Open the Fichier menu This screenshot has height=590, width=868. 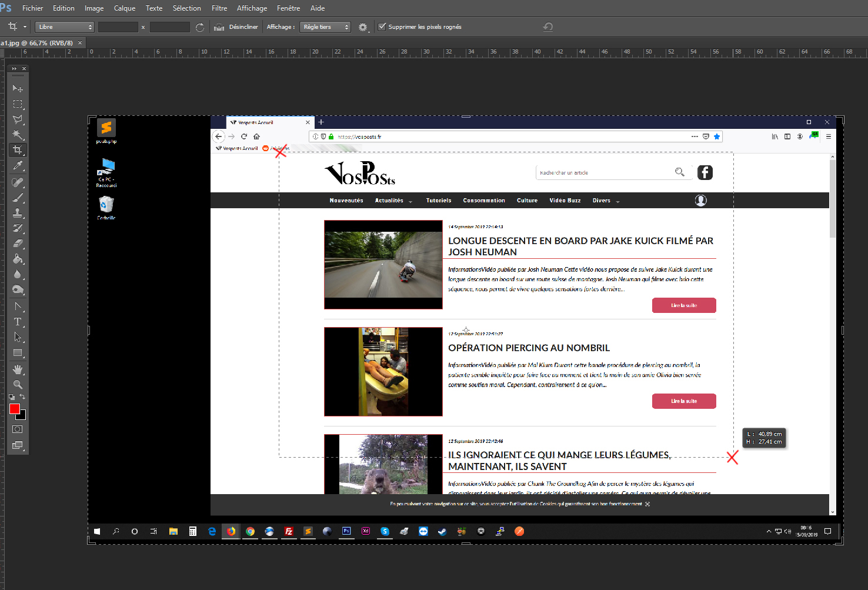point(33,8)
